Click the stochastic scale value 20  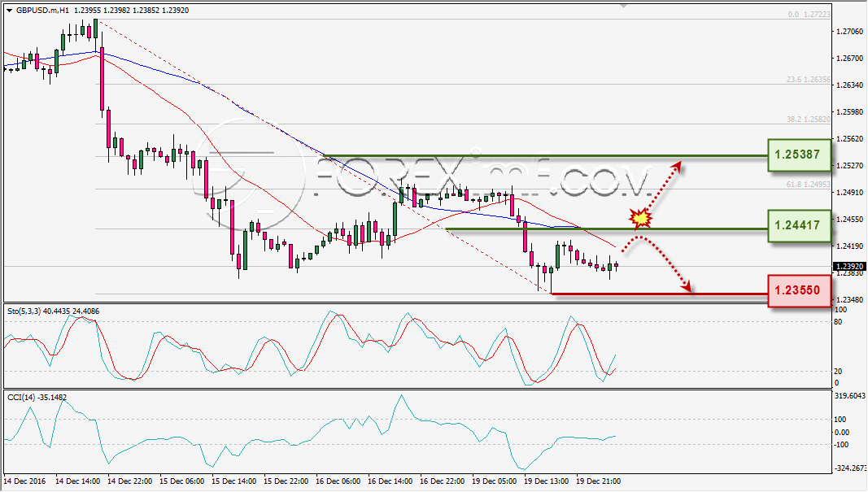(x=838, y=372)
